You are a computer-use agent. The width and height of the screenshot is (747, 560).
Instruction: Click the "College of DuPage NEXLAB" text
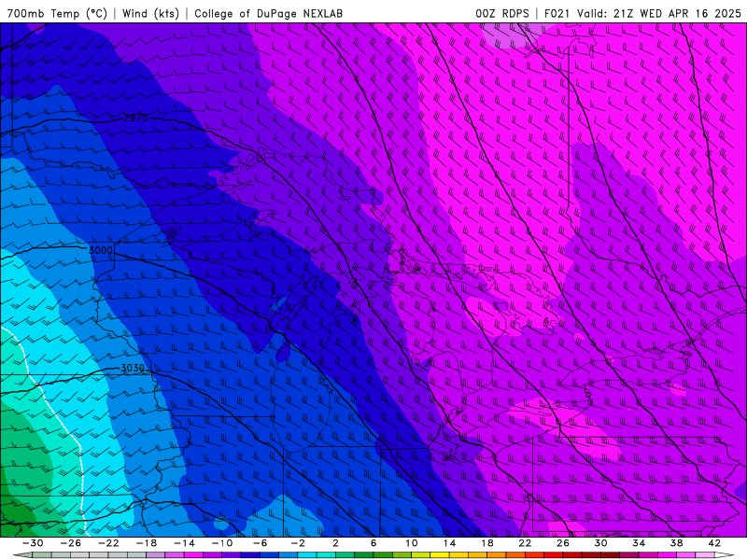[x=268, y=13]
